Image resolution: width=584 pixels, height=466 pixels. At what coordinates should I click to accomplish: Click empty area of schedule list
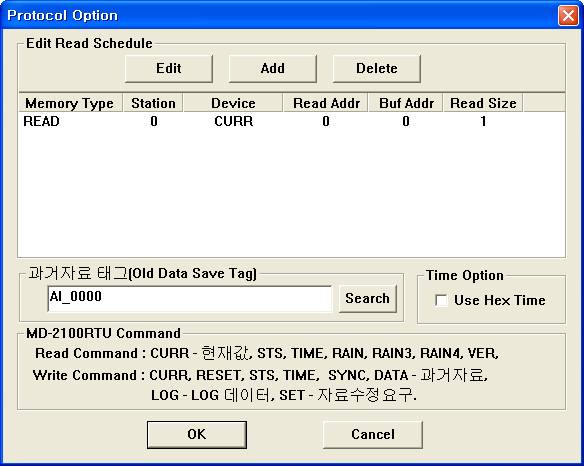coord(292,193)
